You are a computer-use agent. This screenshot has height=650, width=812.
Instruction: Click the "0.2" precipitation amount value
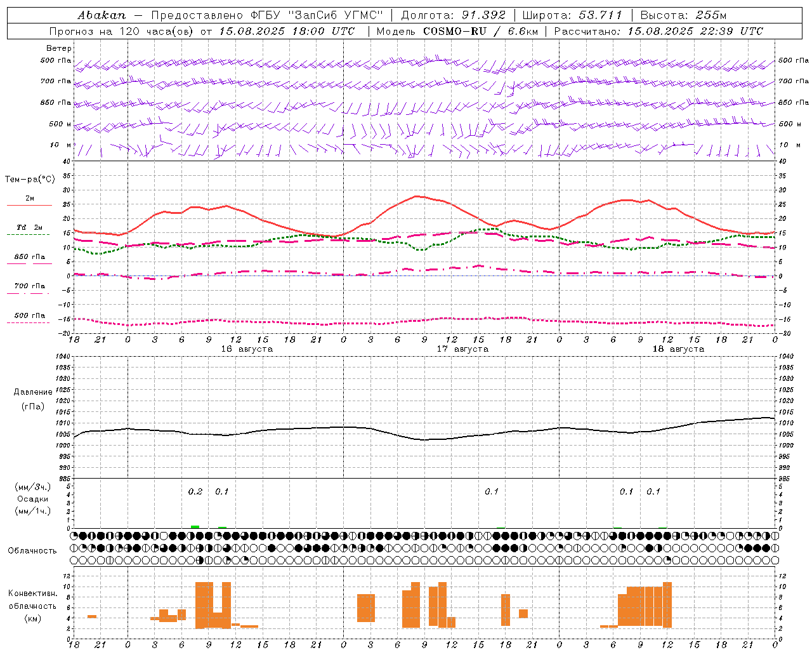(195, 491)
